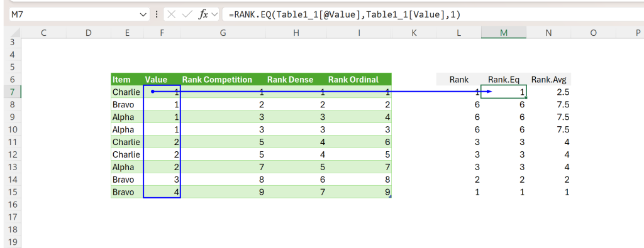644x248 pixels.
Task: Select the Value cell 4 in row 15
Action: point(162,192)
